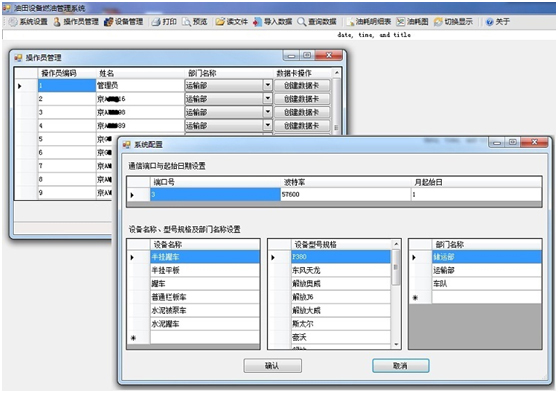
Task: Select 半挂平板 in the 设备名称 list
Action: click(x=205, y=270)
